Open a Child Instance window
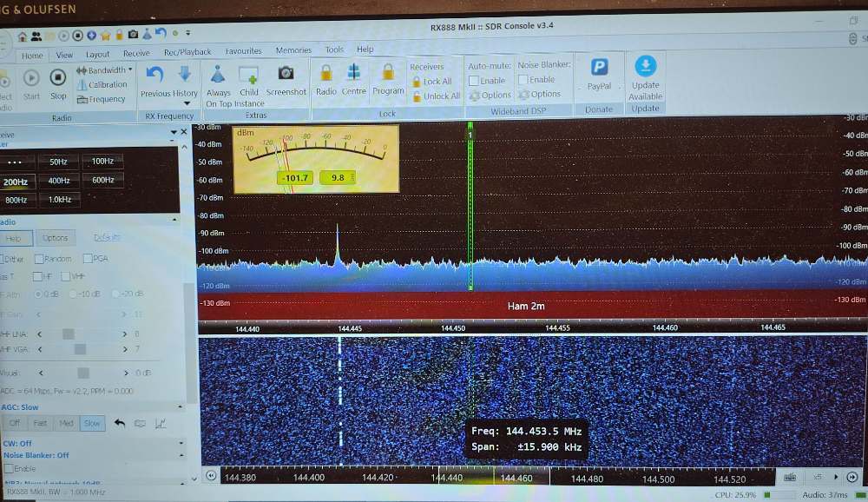This screenshot has height=502, width=868. 249,76
